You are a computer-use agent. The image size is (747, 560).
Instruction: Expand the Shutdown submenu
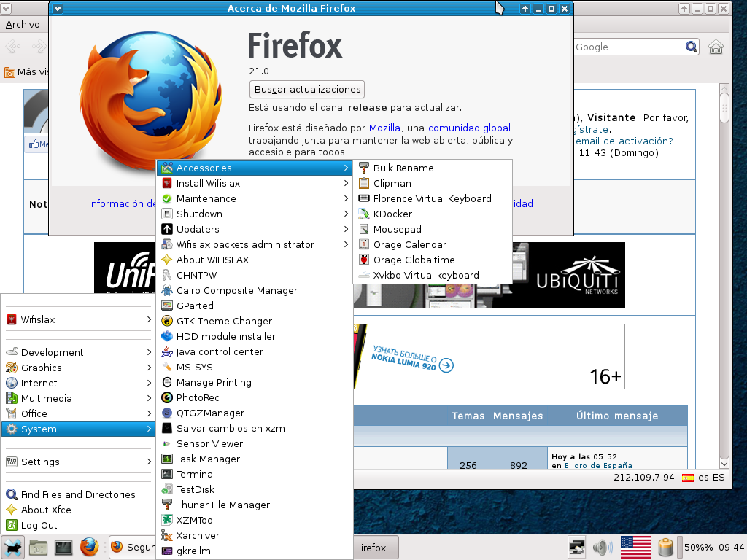[255, 214]
